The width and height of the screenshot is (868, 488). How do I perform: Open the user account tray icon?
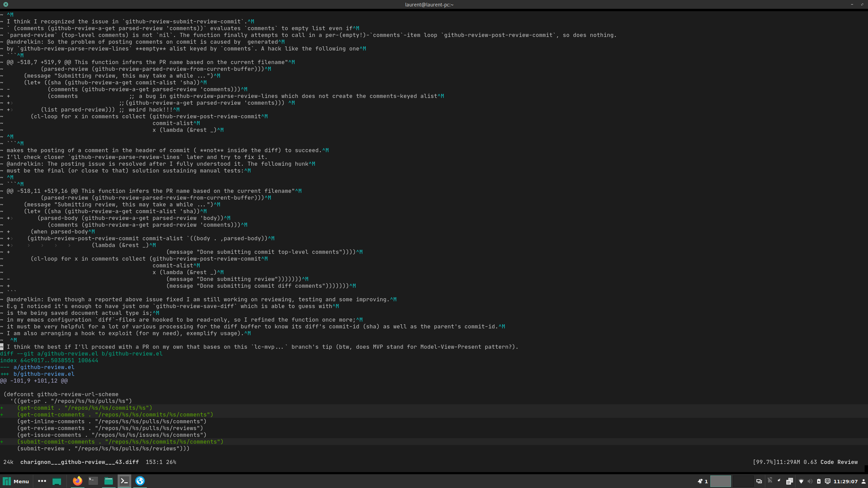point(864,481)
